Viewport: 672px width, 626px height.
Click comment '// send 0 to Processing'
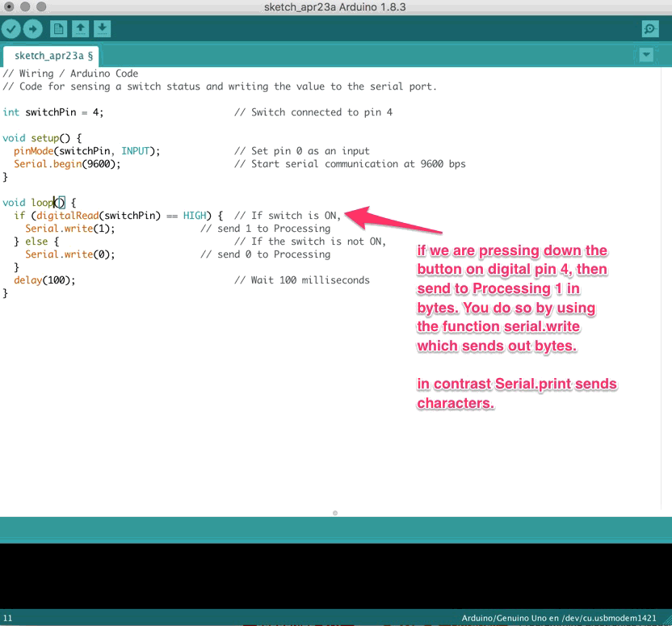265,254
